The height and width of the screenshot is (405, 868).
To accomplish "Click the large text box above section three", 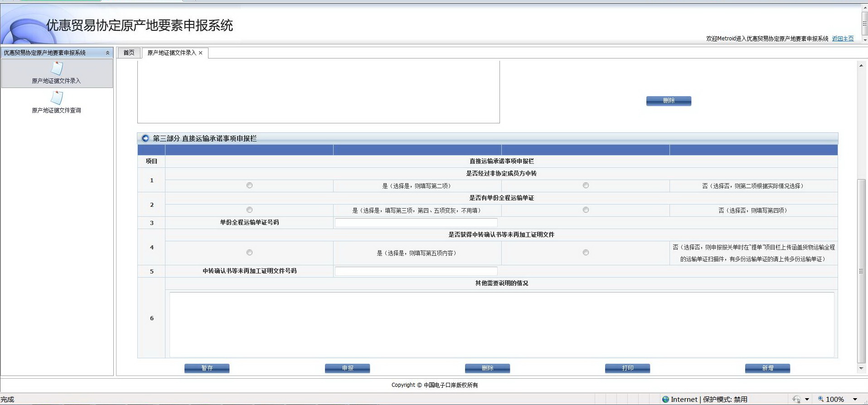I will pyautogui.click(x=319, y=92).
